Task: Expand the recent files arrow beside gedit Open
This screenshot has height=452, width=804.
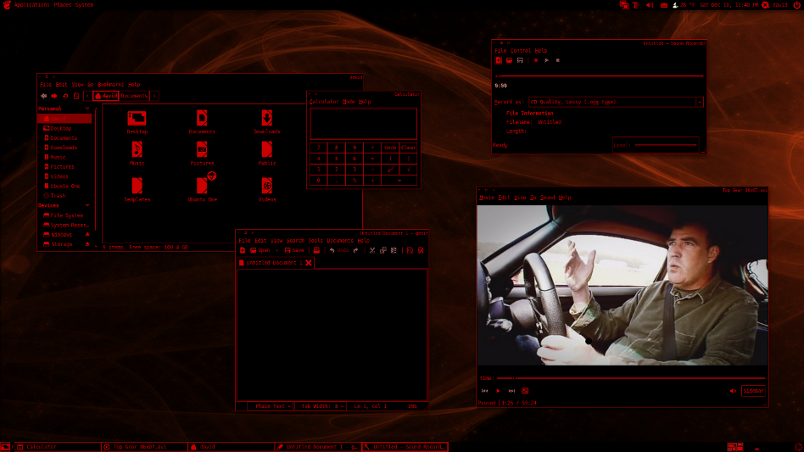Action: (x=277, y=251)
